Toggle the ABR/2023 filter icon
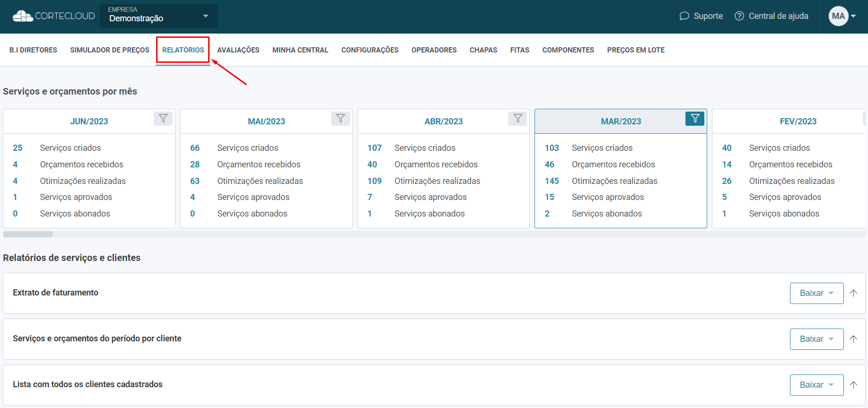 point(517,119)
